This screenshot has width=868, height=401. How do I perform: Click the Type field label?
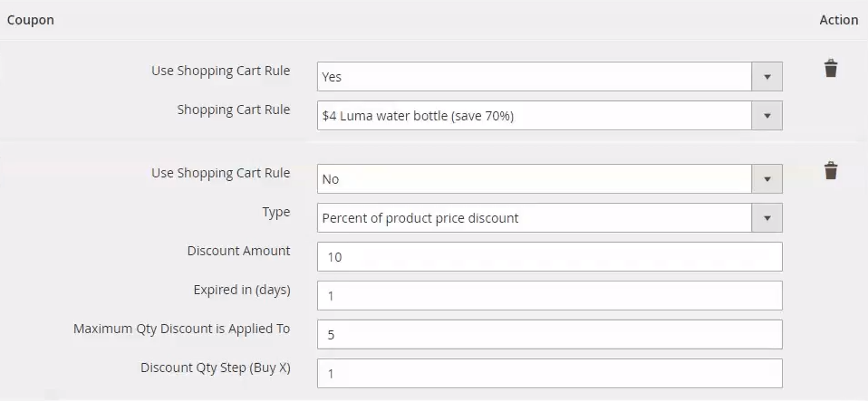pos(275,212)
